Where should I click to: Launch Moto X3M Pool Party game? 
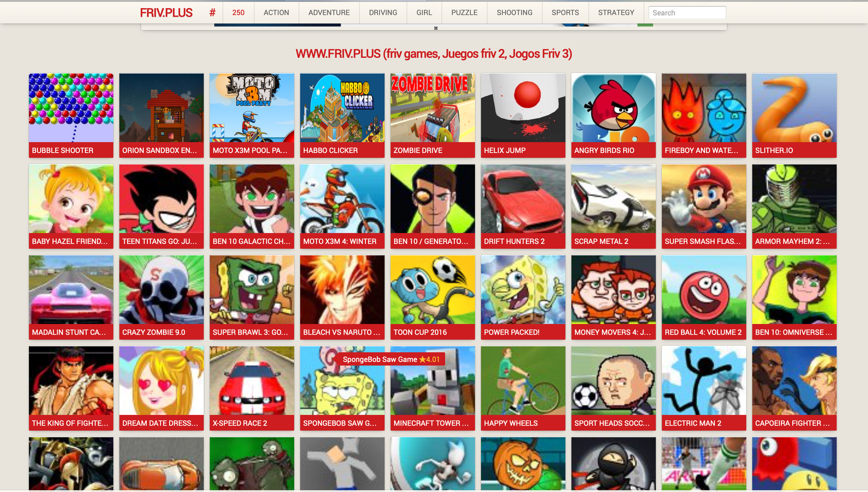[252, 115]
